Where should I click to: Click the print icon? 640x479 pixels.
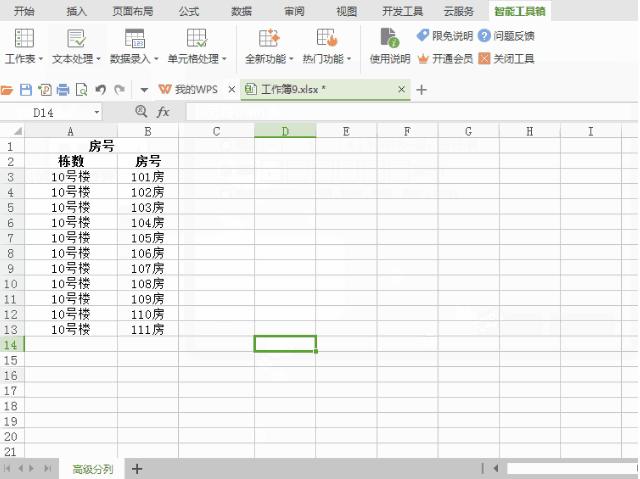pyautogui.click(x=63, y=89)
